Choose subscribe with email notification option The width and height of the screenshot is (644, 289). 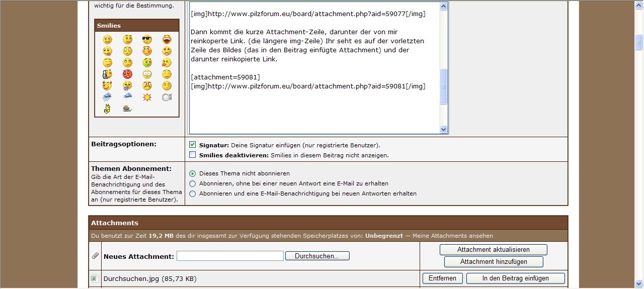pos(192,194)
